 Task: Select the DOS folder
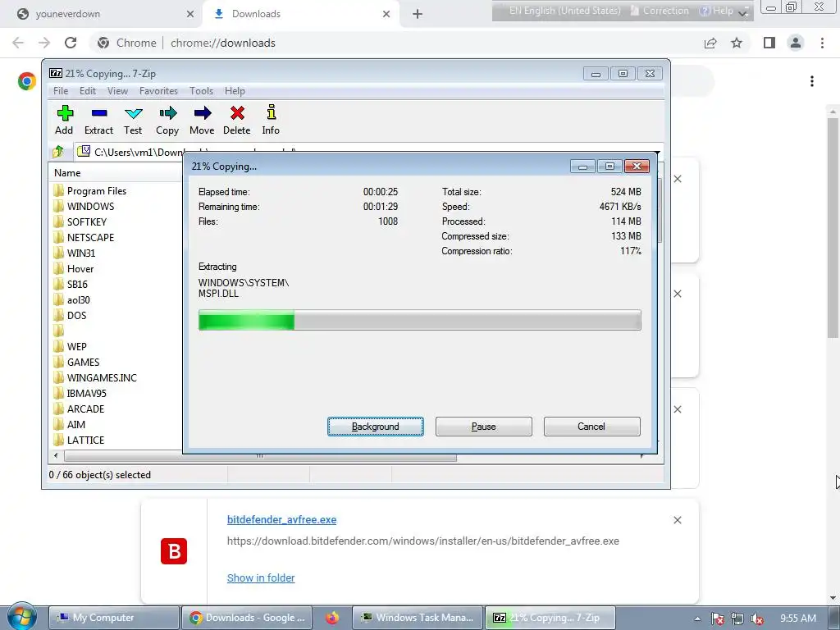point(71,316)
